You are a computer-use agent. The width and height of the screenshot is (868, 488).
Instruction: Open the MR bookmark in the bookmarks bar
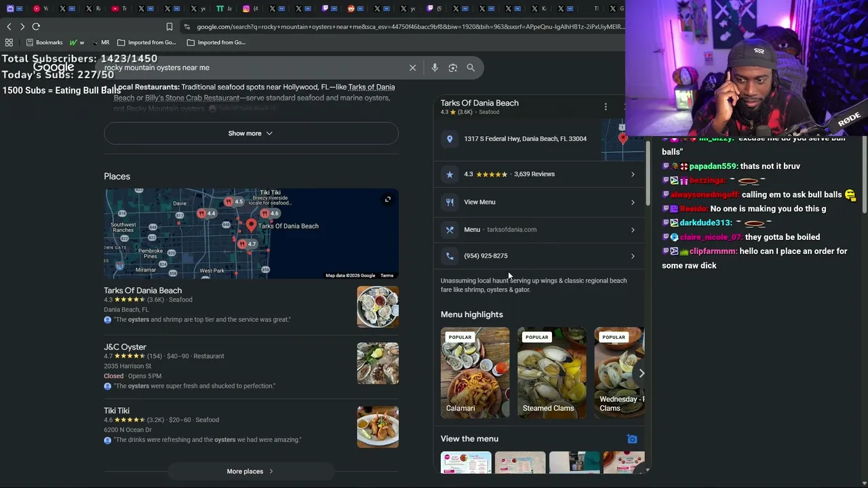[x=102, y=42]
